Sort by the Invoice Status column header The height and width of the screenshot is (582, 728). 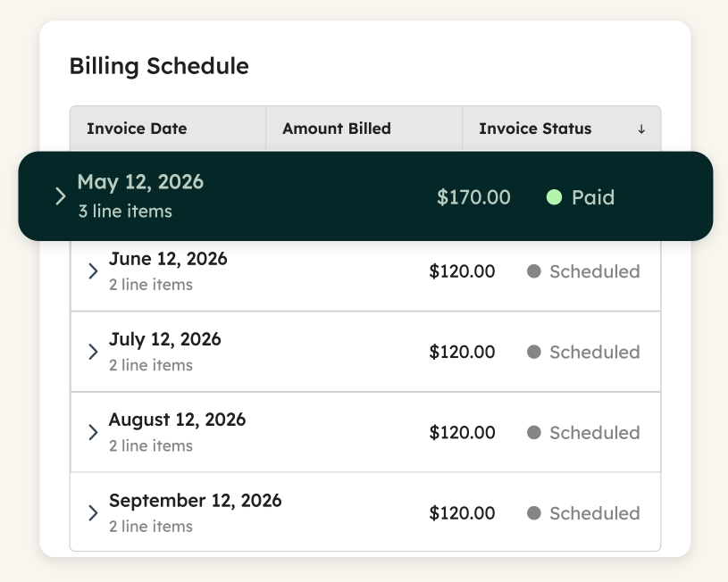[x=535, y=129]
